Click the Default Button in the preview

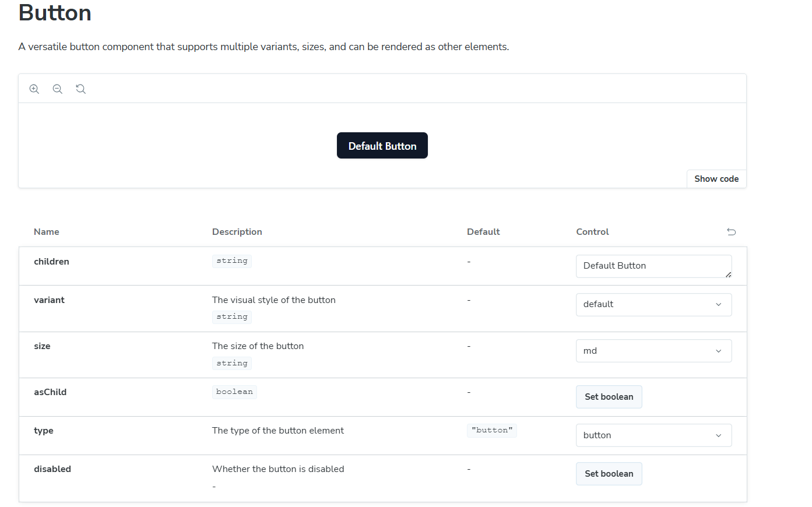point(382,146)
